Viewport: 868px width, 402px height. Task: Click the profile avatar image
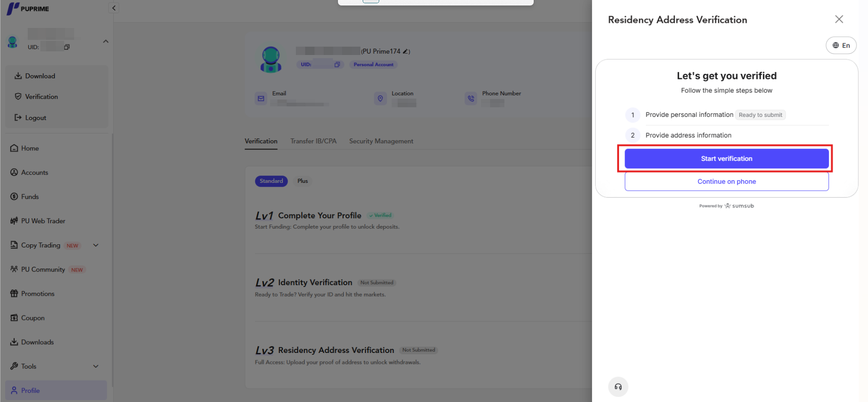(271, 59)
